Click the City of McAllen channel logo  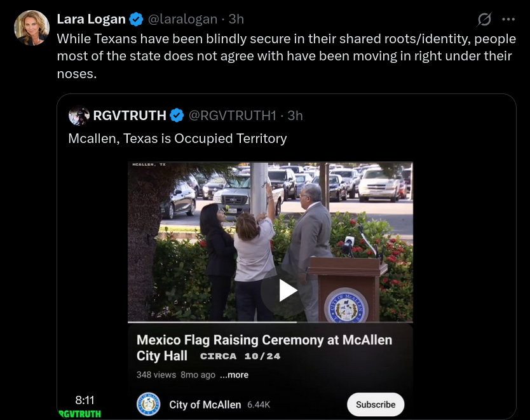pyautogui.click(x=148, y=404)
